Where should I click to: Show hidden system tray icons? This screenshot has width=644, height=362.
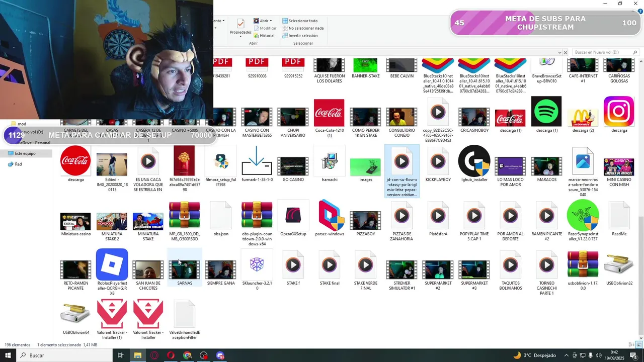(x=566, y=355)
